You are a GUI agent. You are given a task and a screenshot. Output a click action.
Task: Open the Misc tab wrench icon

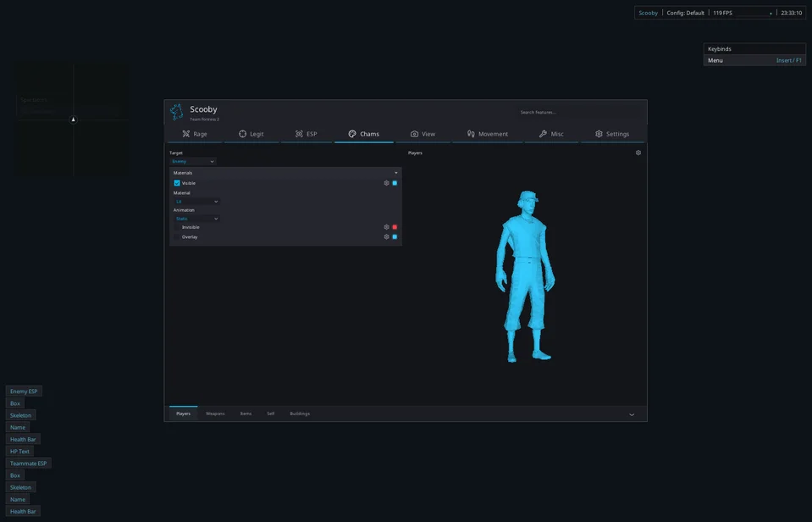(543, 134)
